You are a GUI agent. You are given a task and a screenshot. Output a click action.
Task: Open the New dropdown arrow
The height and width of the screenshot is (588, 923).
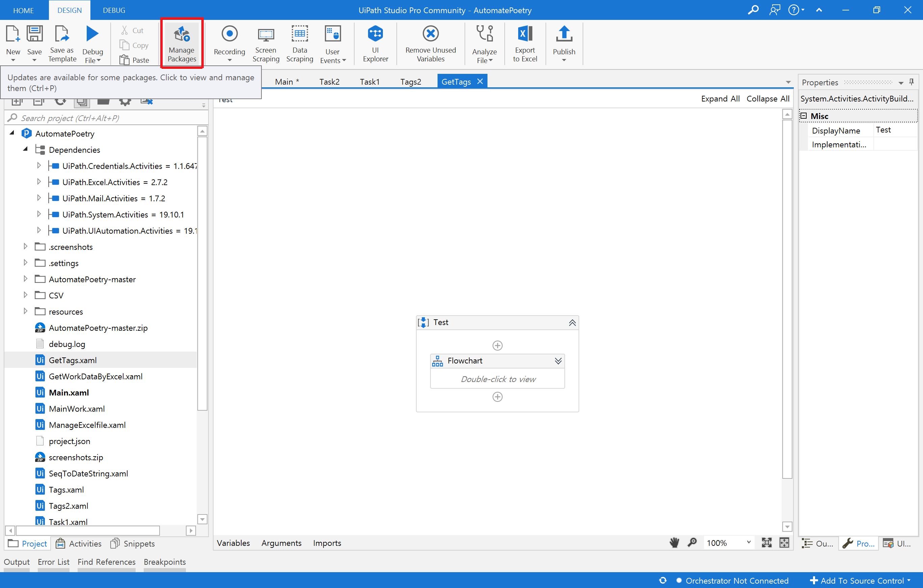coord(13,60)
